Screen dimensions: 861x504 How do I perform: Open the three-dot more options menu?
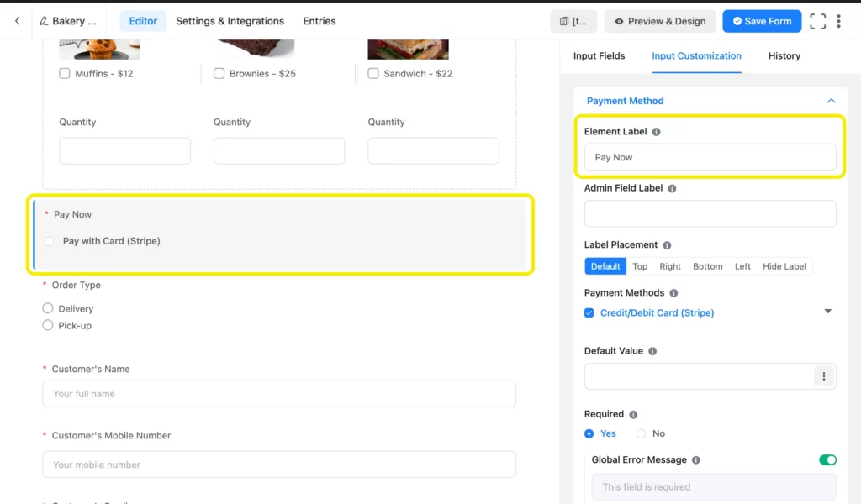pos(838,21)
